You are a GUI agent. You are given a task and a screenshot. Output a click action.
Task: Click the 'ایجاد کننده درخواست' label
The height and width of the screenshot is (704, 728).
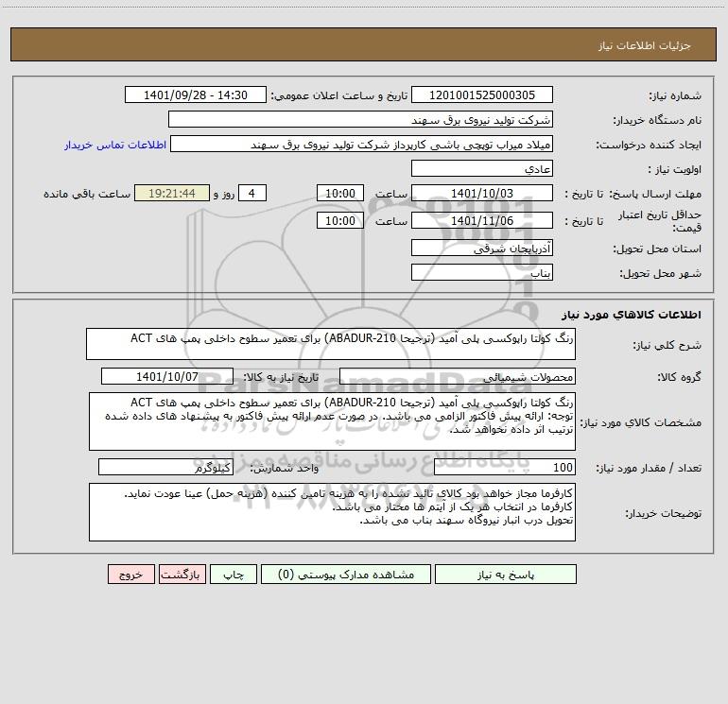[649, 146]
